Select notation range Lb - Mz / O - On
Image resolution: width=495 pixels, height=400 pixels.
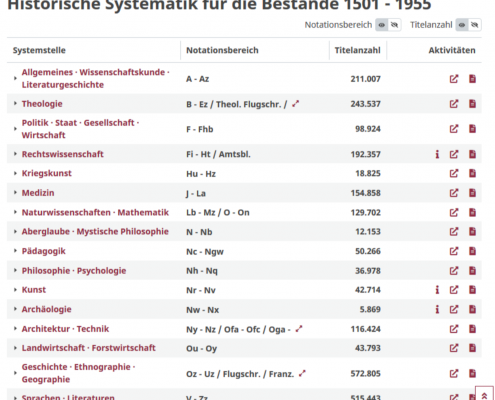click(218, 213)
